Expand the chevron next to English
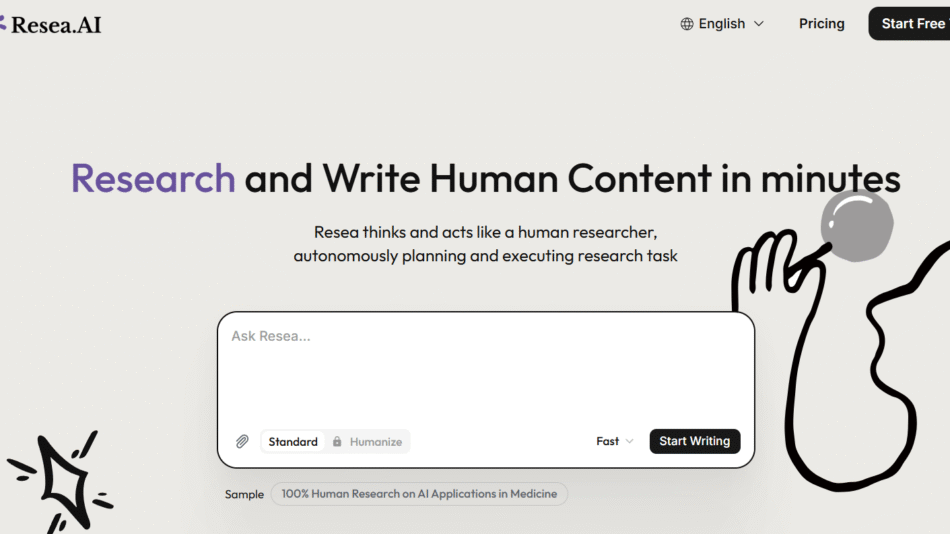This screenshot has width=950, height=534. coord(759,24)
